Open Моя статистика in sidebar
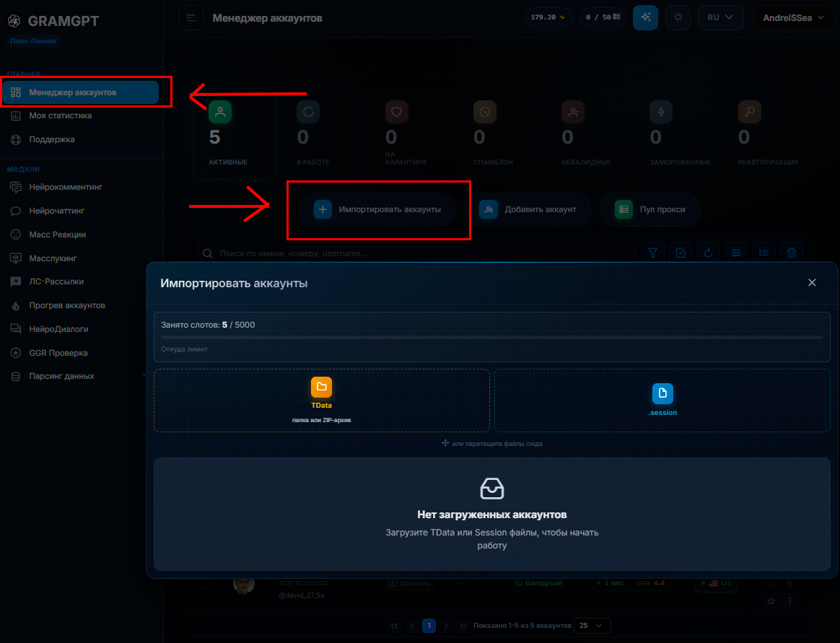The height and width of the screenshot is (643, 840). pos(80,115)
